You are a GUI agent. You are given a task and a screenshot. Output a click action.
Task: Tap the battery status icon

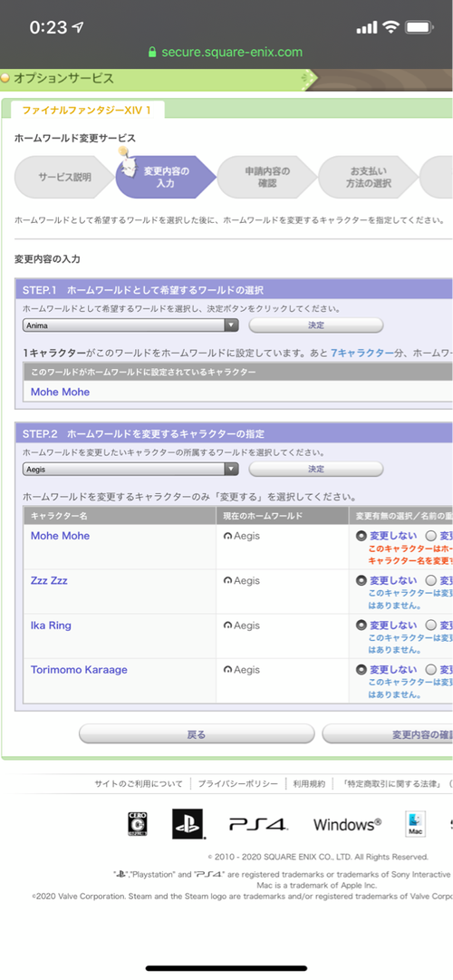click(x=419, y=27)
